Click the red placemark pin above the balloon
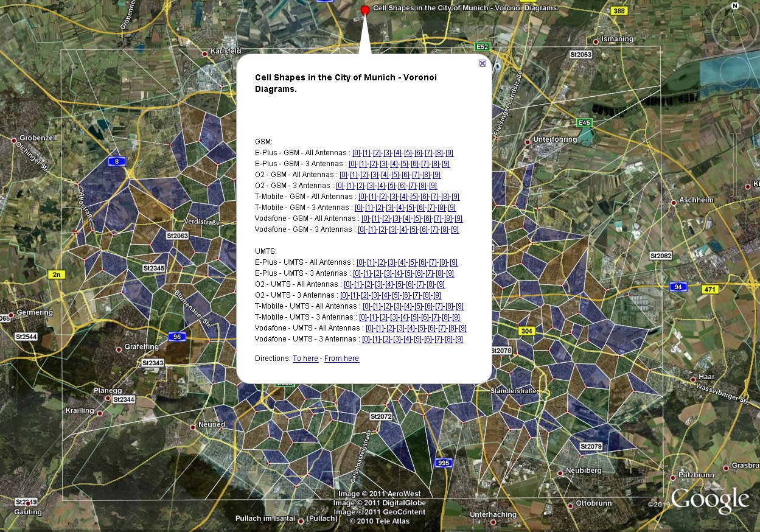The height and width of the screenshot is (532, 760). (x=365, y=10)
